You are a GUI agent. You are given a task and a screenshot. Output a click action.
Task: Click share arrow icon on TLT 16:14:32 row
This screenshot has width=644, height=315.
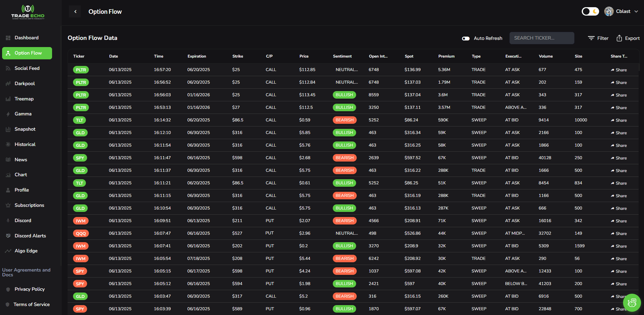(613, 120)
